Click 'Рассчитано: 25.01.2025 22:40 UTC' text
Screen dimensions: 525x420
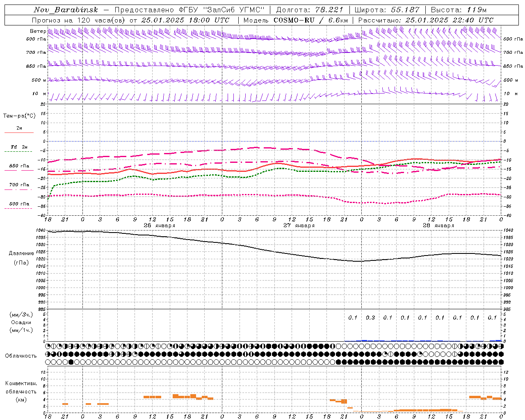pos(426,20)
